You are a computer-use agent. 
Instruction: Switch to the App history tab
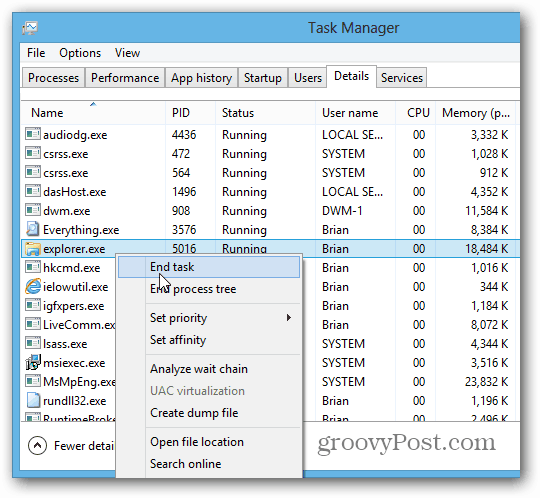tap(201, 77)
